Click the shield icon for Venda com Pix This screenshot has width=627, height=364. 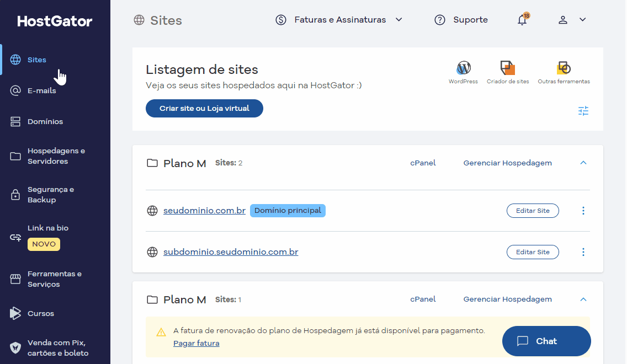(x=15, y=347)
